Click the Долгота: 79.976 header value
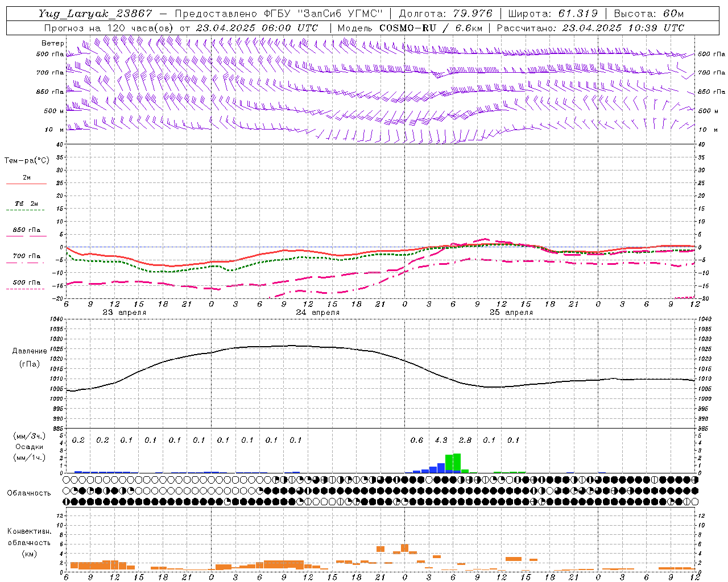The image size is (728, 582). click(x=446, y=14)
